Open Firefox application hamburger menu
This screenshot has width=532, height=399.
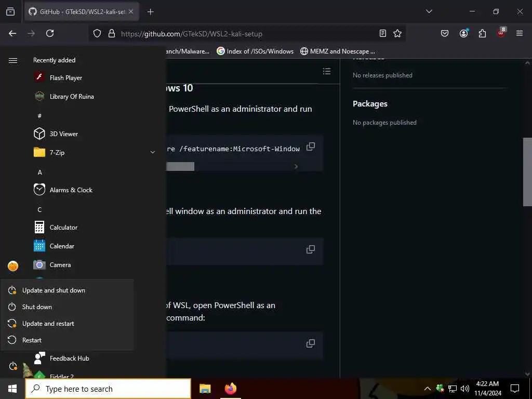[520, 33]
